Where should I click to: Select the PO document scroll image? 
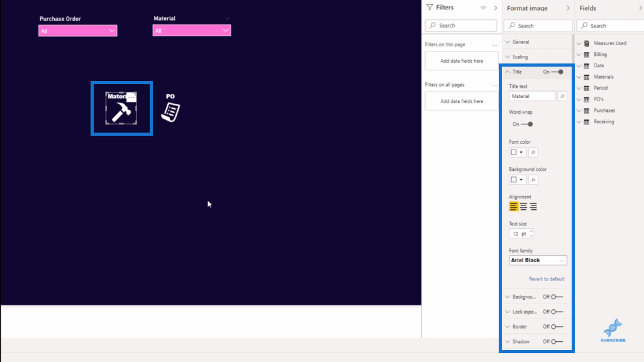click(x=170, y=112)
